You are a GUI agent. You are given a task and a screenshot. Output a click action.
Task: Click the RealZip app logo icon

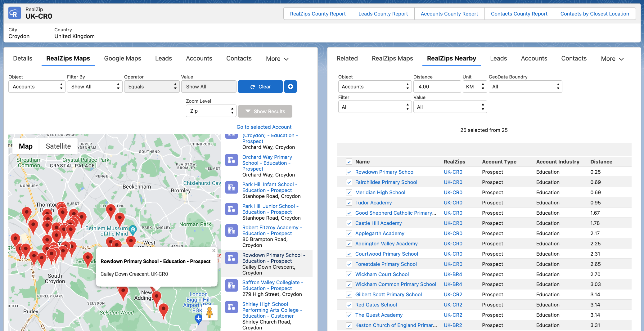[x=15, y=13]
